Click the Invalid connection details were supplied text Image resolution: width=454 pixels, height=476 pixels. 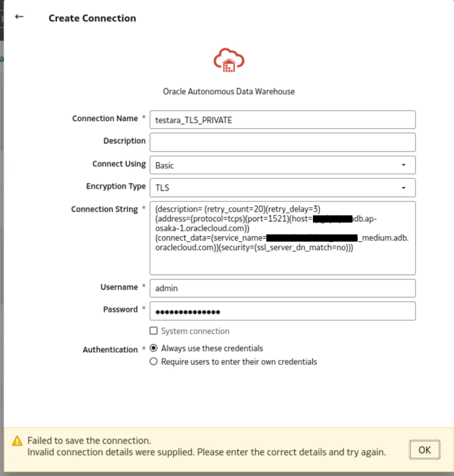(207, 452)
